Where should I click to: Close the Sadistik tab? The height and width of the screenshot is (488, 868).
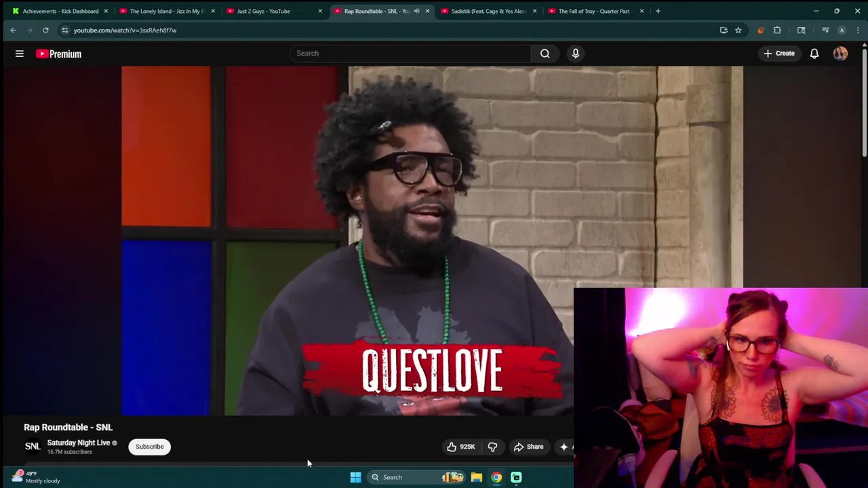(x=534, y=11)
